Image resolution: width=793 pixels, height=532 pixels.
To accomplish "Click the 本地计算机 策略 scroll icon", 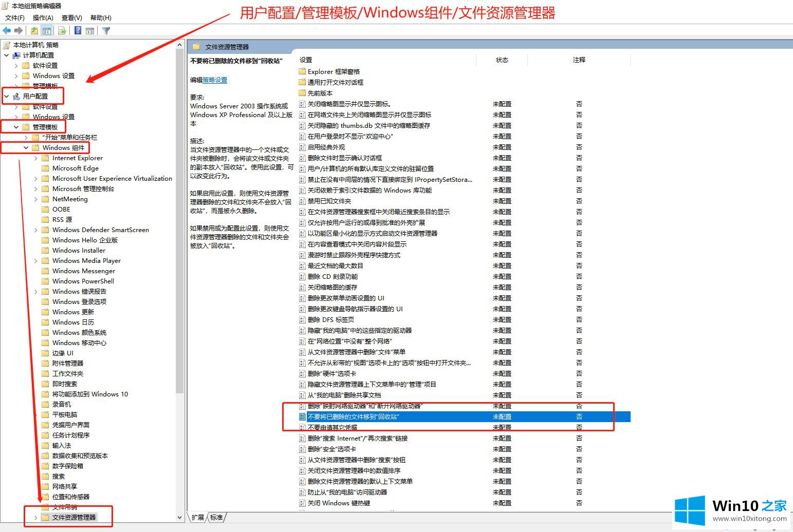I will (7, 45).
